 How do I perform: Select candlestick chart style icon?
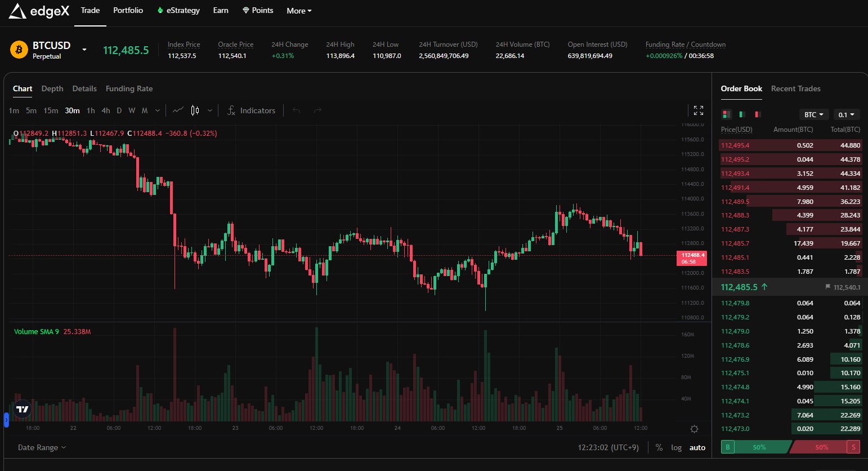195,110
